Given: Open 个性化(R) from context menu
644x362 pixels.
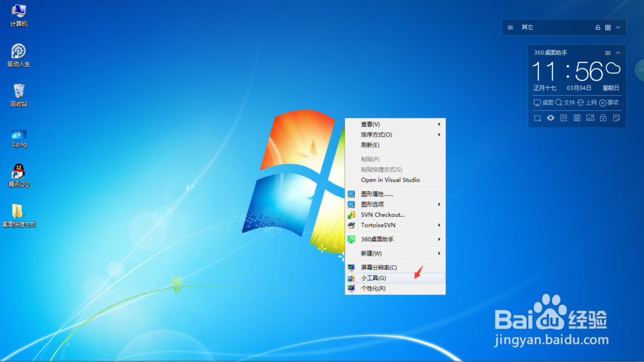Looking at the screenshot, I should tap(395, 289).
